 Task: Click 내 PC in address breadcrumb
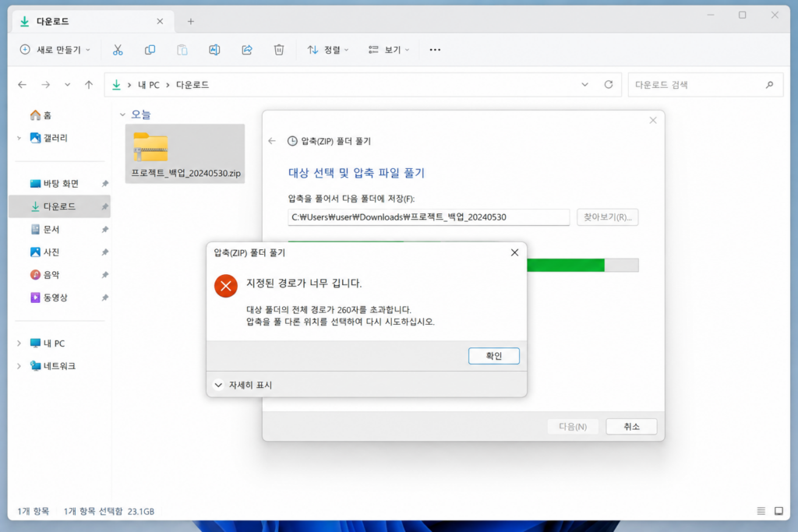click(x=149, y=85)
